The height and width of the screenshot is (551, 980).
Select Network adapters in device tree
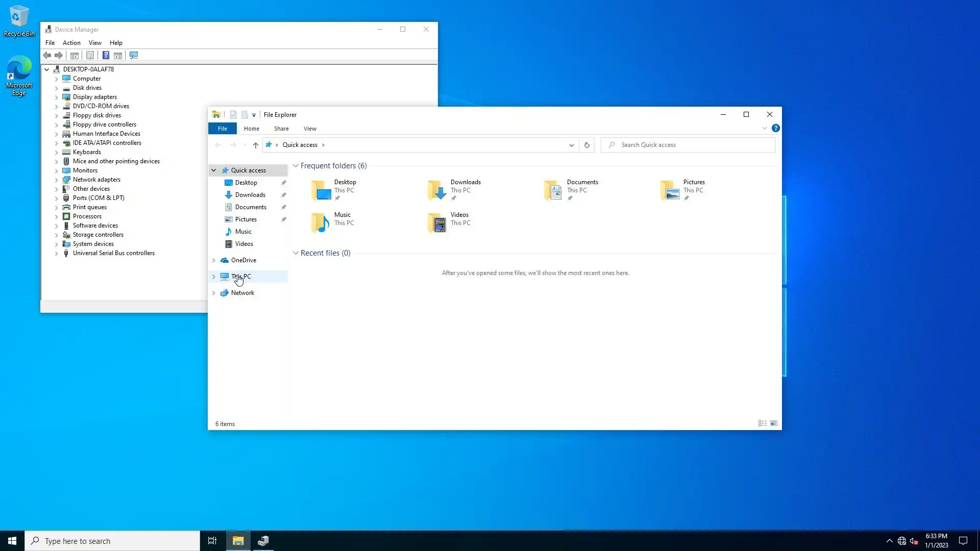point(96,180)
